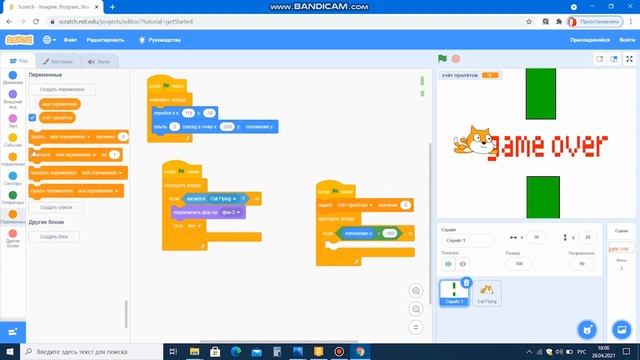The height and width of the screenshot is (360, 640).
Task: Open the Файл menu
Action: 70,40
